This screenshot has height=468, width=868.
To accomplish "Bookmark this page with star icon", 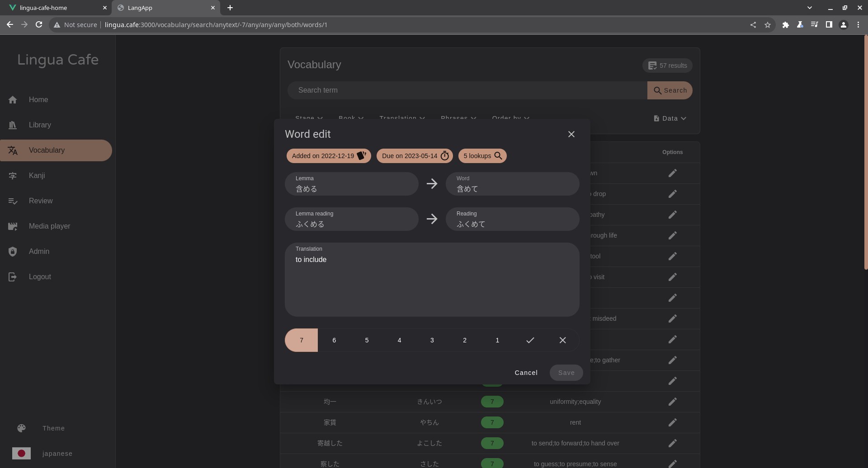I will pos(767,25).
